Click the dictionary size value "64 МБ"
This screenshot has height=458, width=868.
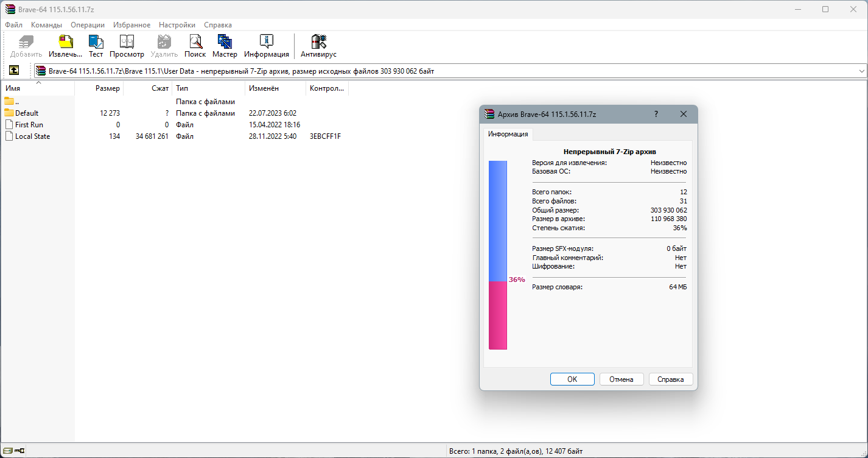tap(677, 287)
